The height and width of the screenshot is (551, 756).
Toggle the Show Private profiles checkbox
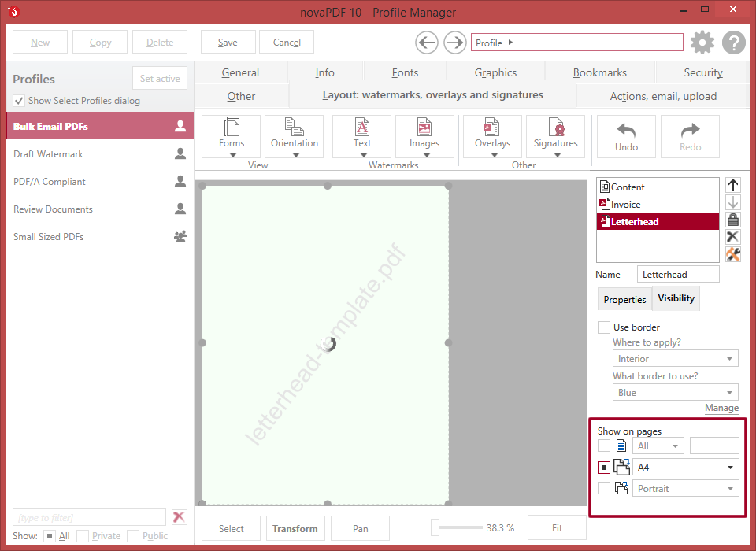pyautogui.click(x=83, y=535)
